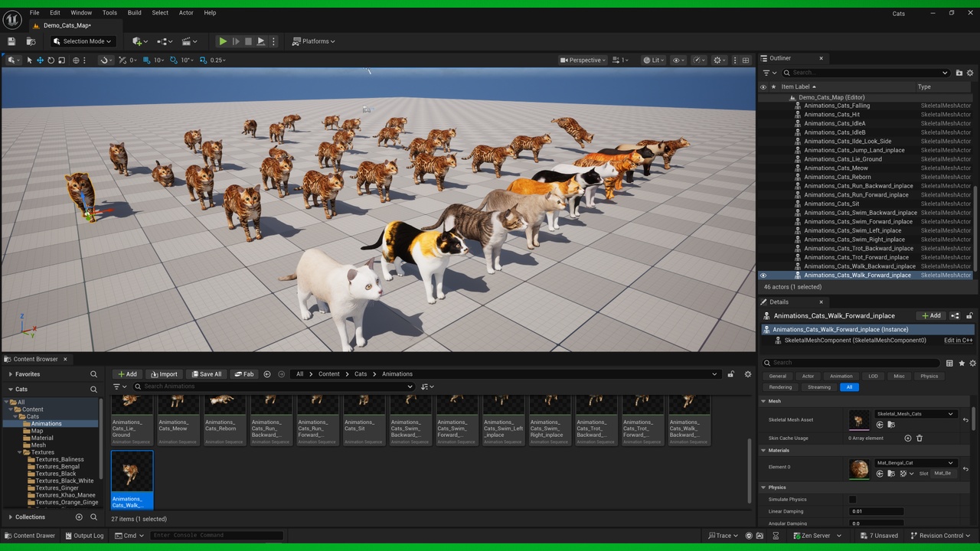
Task: Toggle Details property matrix table icon
Action: pos(949,363)
